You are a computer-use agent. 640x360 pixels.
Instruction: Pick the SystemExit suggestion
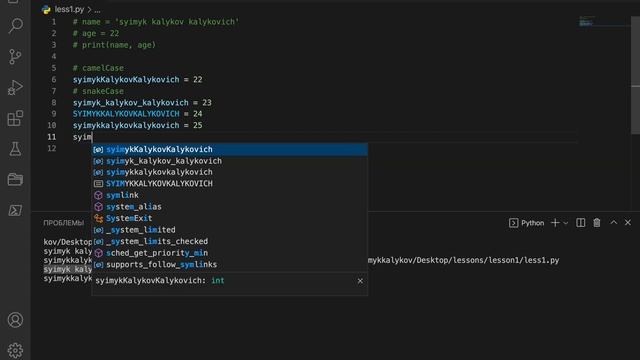230,218
